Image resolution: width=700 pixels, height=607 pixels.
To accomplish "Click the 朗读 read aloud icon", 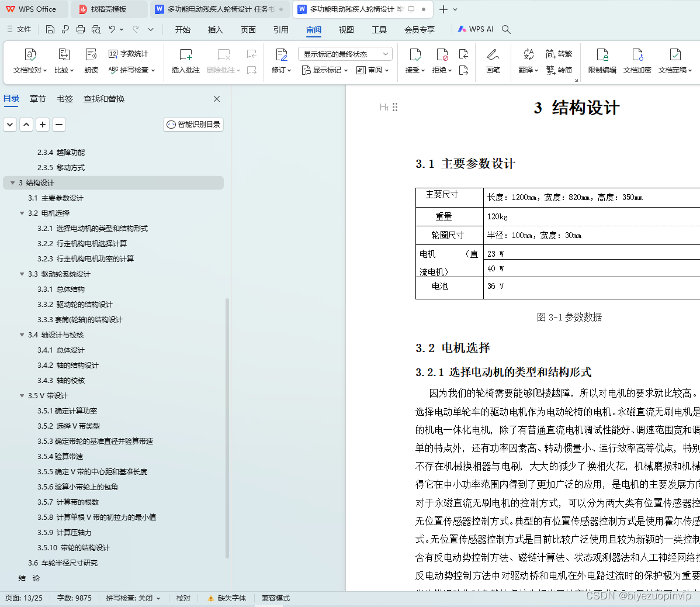I will tap(91, 61).
